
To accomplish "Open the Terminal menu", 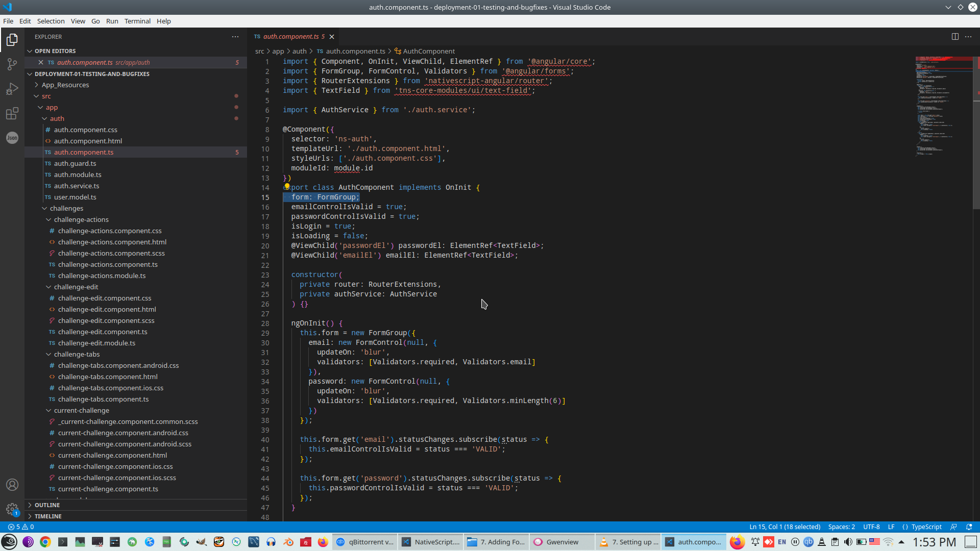I will [137, 21].
